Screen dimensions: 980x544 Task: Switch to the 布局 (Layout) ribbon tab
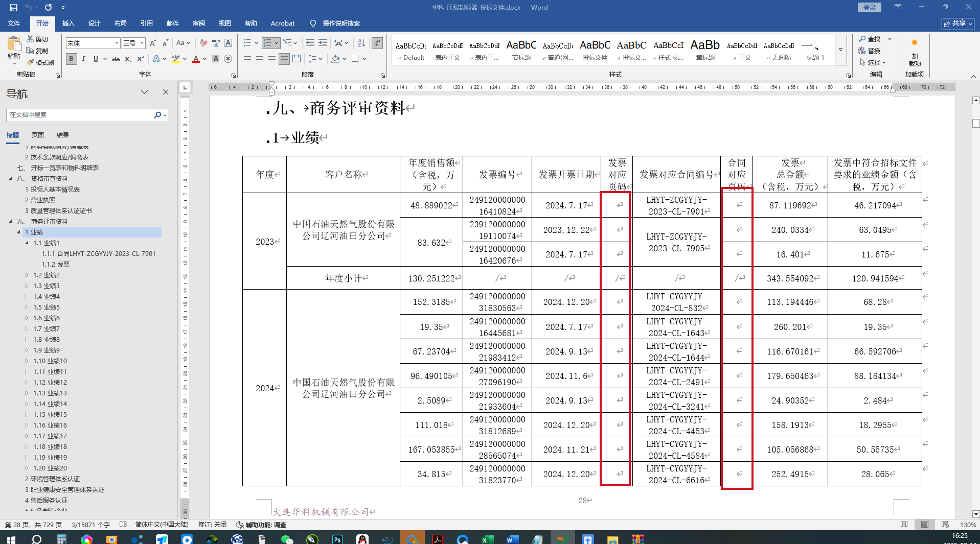pyautogui.click(x=121, y=23)
